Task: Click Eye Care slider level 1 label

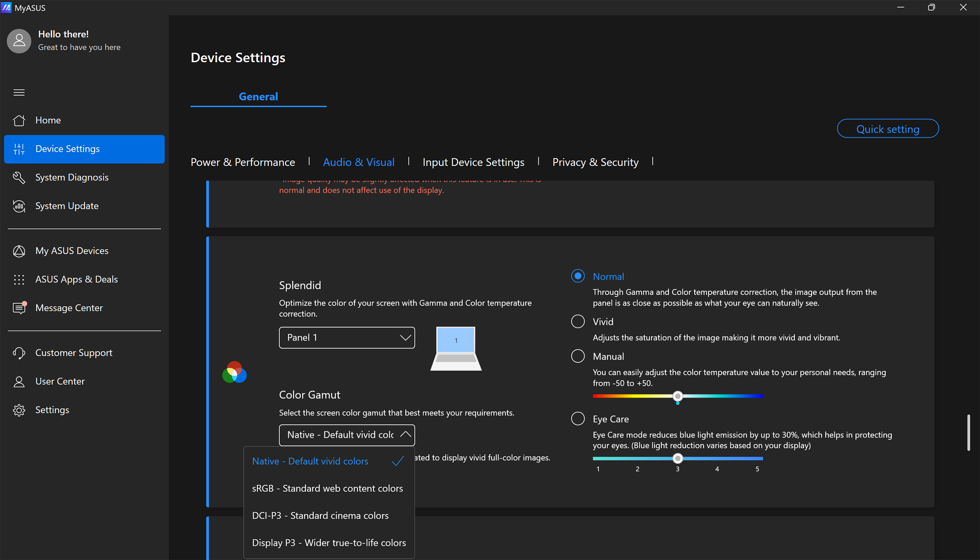Action: pos(598,469)
